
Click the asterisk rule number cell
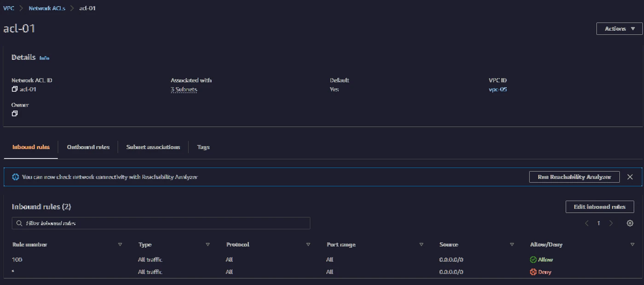(x=13, y=272)
